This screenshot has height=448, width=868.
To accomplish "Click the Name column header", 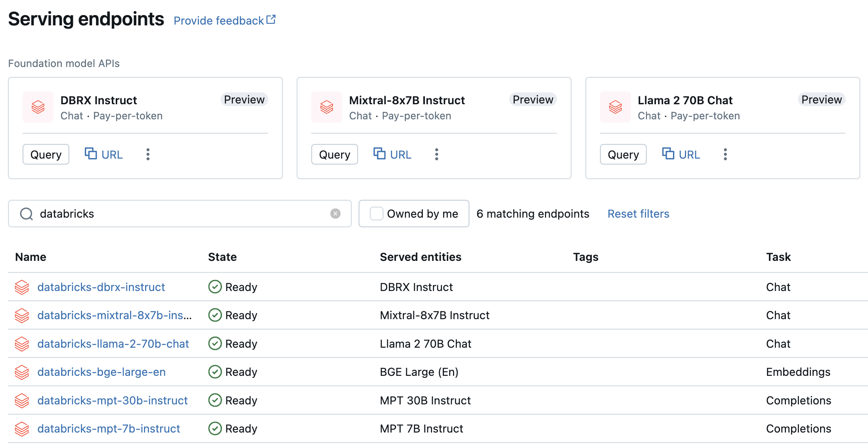I will point(31,257).
